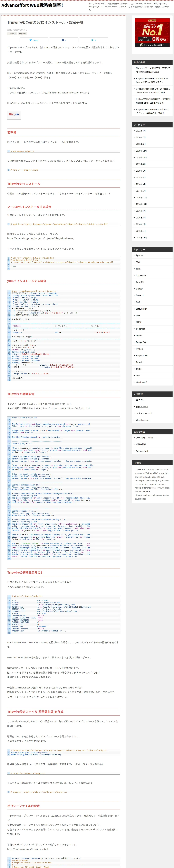Open the poderosa category
This screenshot has height=868, width=174.
click(x=141, y=329)
